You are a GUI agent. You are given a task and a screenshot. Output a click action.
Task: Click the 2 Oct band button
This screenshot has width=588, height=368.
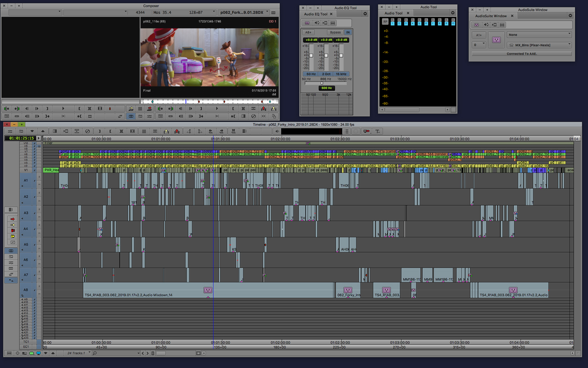[326, 74]
